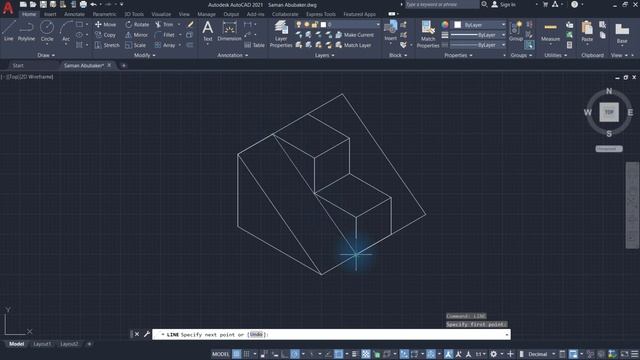Screen dimensions: 640x360
Task: Expand the Properties panel
Action: coord(458,55)
